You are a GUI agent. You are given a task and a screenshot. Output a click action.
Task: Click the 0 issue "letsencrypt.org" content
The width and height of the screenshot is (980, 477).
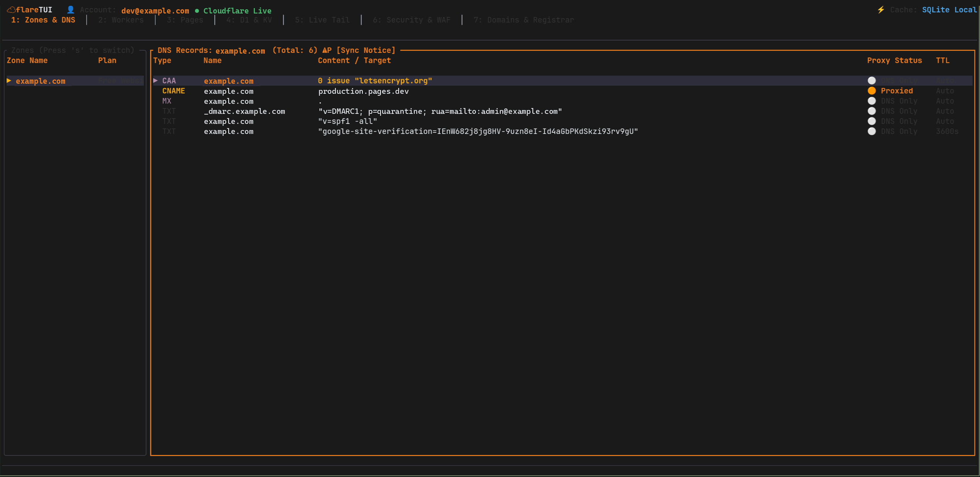click(375, 81)
